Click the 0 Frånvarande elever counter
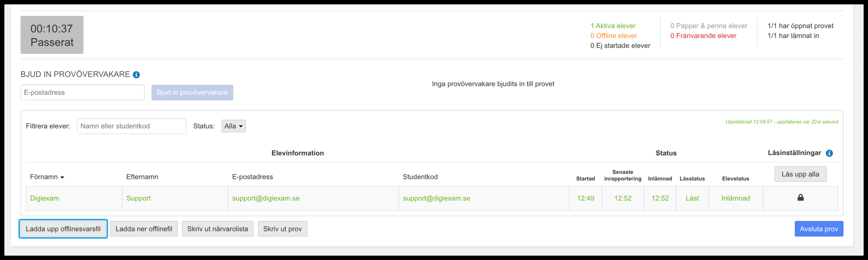This screenshot has width=868, height=260. (x=703, y=36)
